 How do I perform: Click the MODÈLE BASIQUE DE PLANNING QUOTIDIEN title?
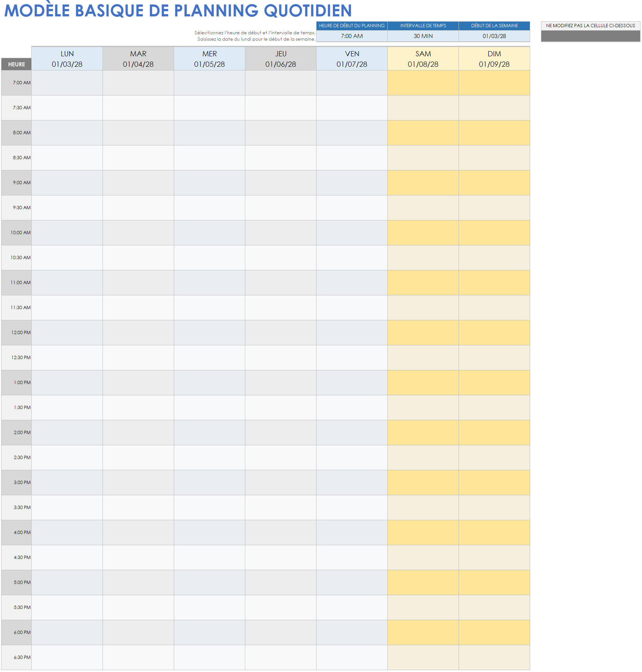click(178, 10)
